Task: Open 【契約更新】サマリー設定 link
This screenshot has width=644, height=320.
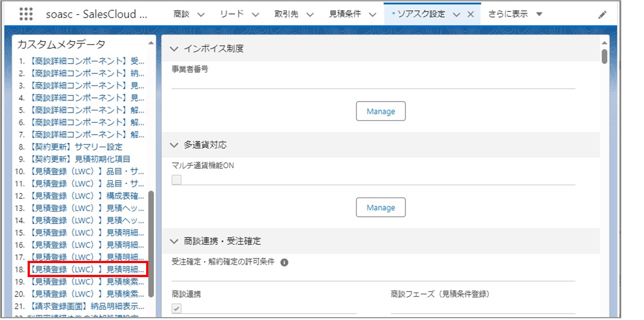Action: (76, 147)
